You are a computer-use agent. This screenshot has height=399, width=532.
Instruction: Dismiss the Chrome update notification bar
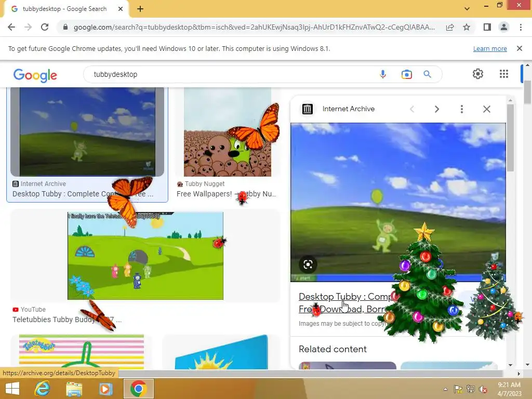pos(519,48)
